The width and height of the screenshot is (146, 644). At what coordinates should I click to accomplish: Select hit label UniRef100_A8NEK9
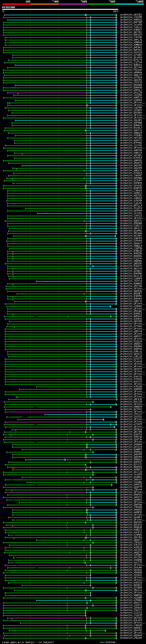131,407
